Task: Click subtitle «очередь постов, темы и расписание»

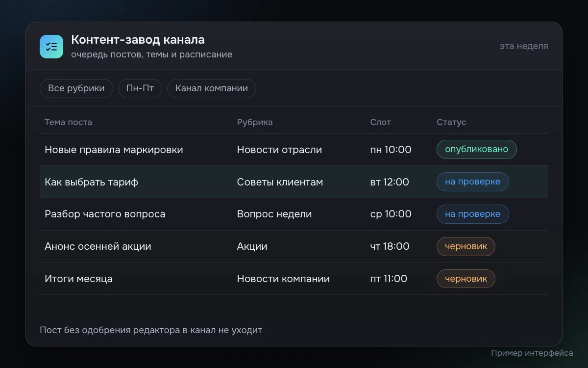Action: [151, 54]
